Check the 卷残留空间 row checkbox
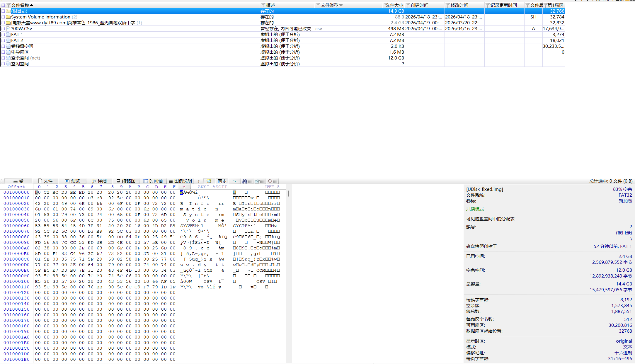The height and width of the screenshot is (364, 635). point(3,46)
